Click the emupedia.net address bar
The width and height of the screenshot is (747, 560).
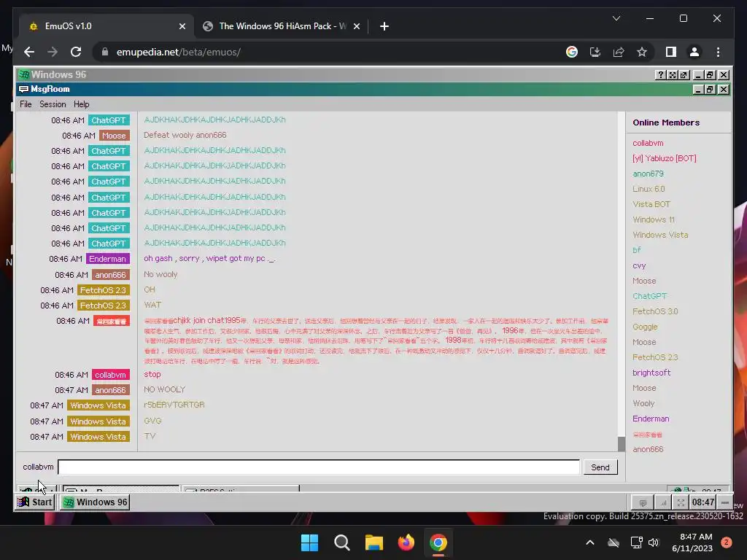tap(329, 52)
